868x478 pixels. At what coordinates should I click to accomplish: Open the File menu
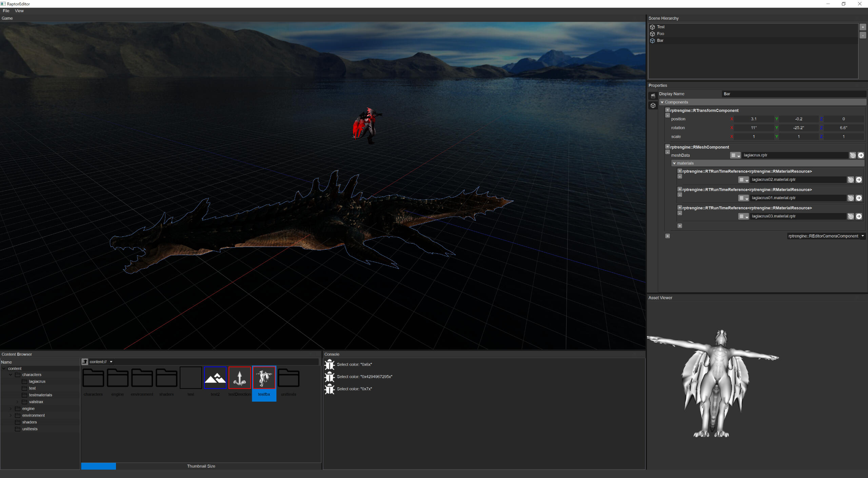[6, 11]
